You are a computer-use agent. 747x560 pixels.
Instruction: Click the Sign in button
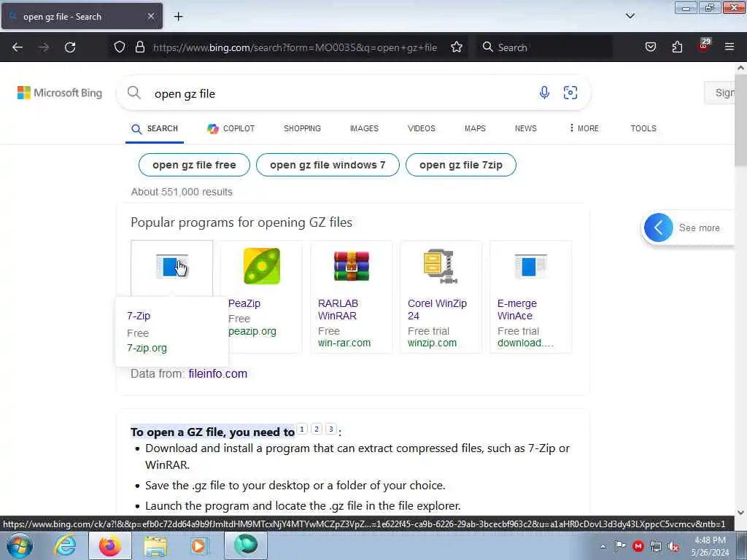[x=720, y=93]
